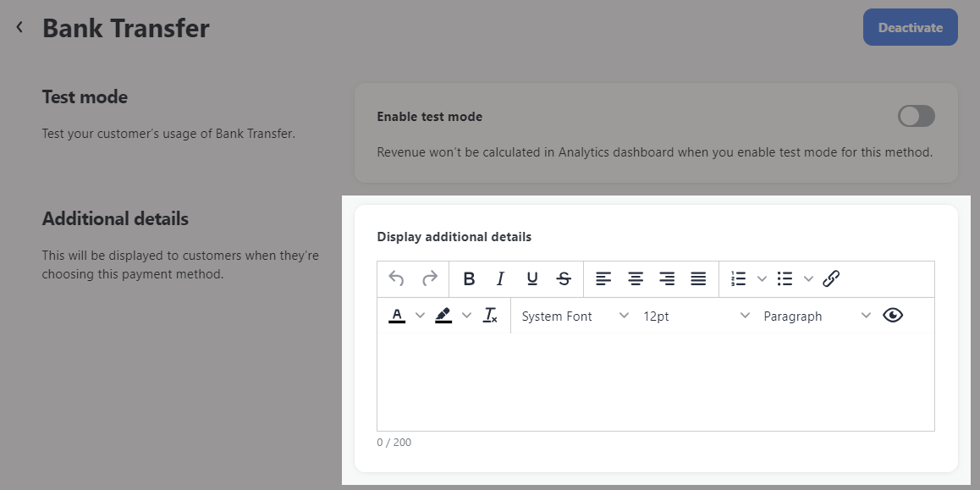This screenshot has height=490, width=980.
Task: Justify the text alignment
Action: 698,278
